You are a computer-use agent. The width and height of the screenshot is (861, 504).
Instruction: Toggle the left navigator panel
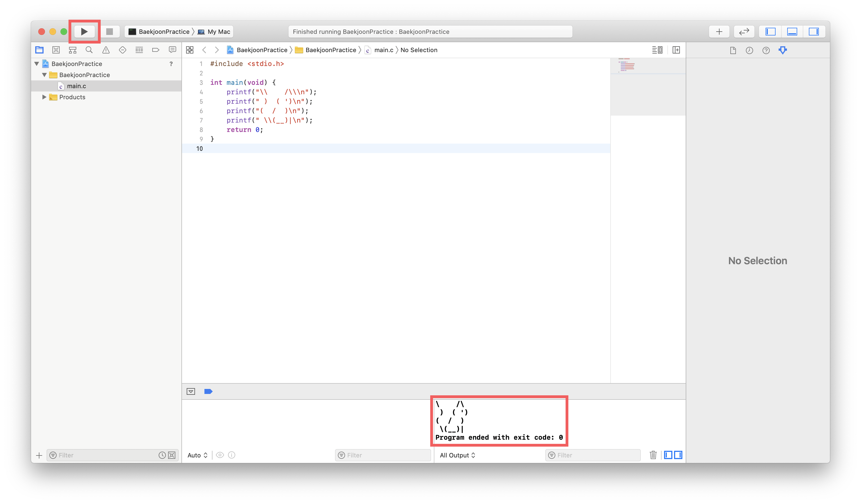tap(771, 32)
